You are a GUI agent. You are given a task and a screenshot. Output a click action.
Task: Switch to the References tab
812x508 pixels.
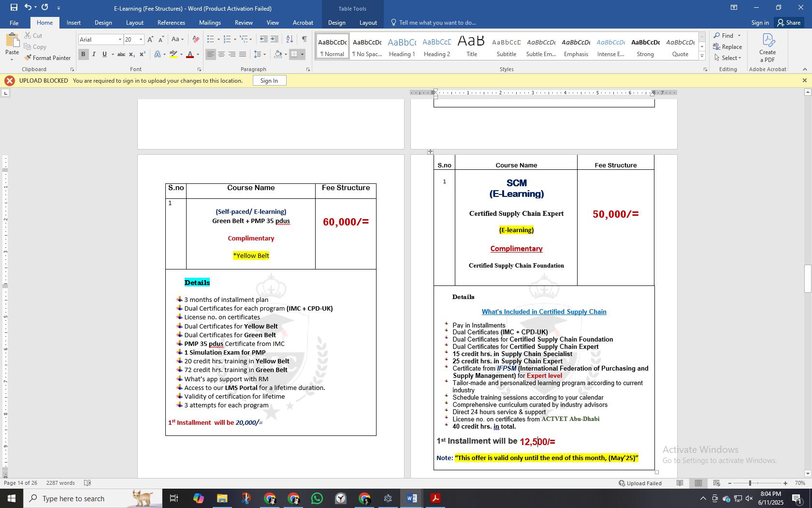pos(171,23)
